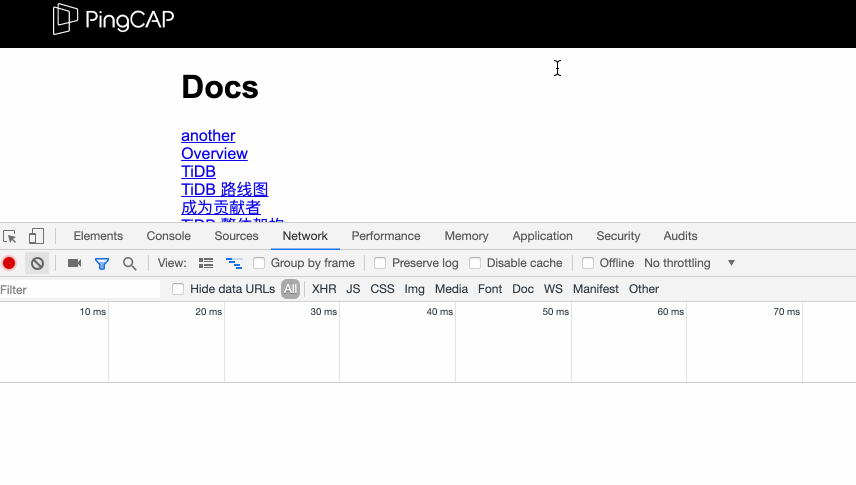Click the inspect element cursor icon
Image resolution: width=856 pixels, height=485 pixels.
click(x=10, y=237)
